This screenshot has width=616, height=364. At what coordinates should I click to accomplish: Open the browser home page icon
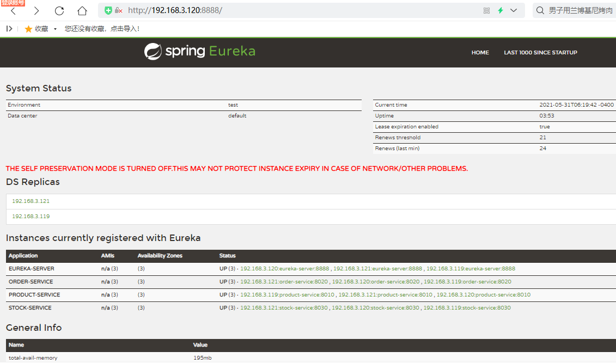[82, 11]
